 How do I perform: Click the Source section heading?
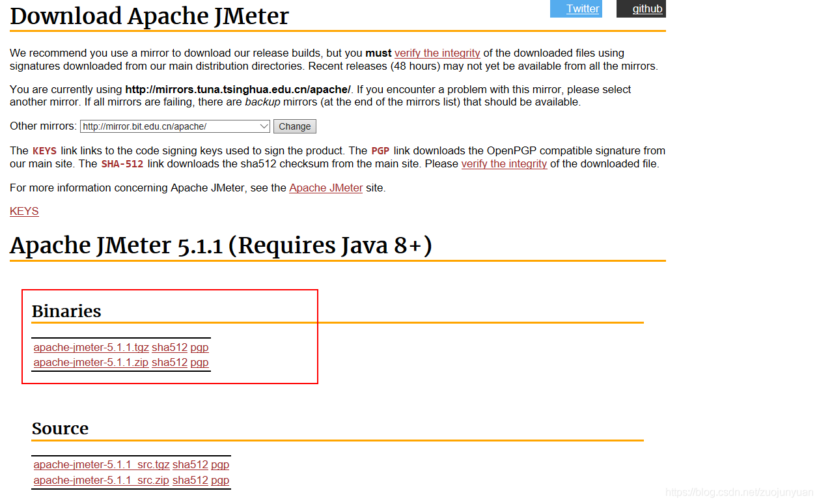point(60,428)
